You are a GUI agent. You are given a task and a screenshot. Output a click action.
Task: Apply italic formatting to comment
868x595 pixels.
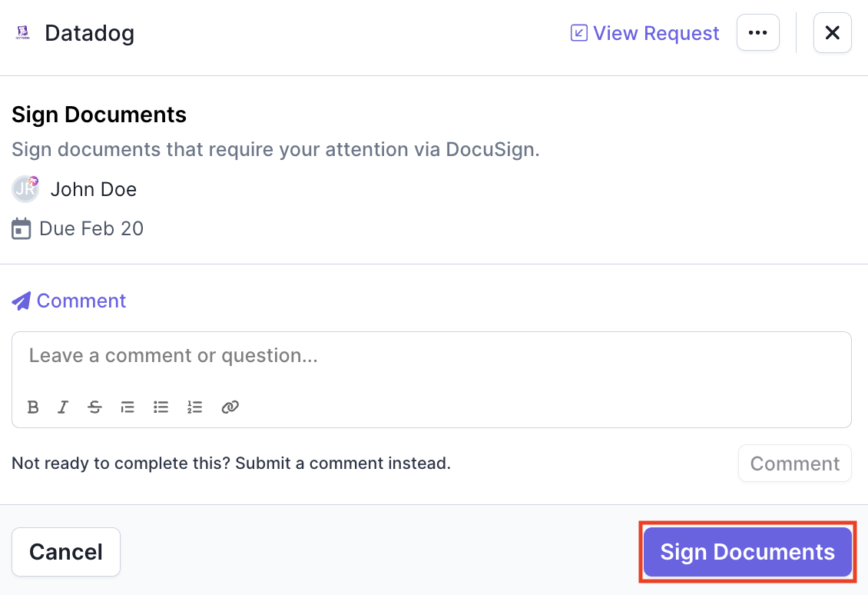(63, 407)
